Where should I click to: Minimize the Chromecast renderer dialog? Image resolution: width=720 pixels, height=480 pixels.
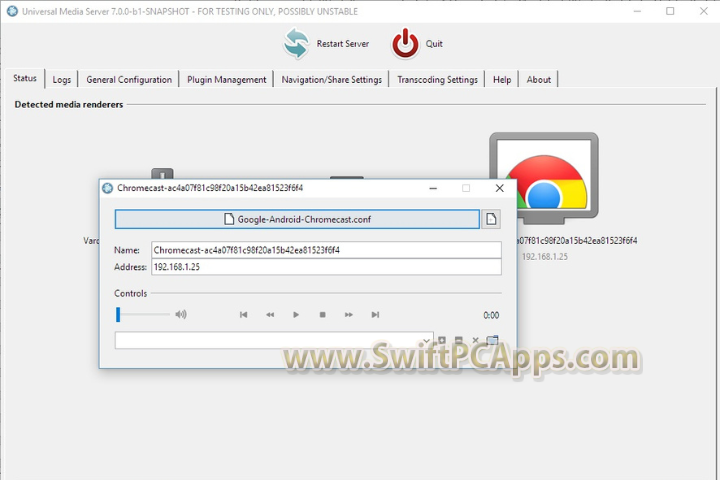click(433, 188)
